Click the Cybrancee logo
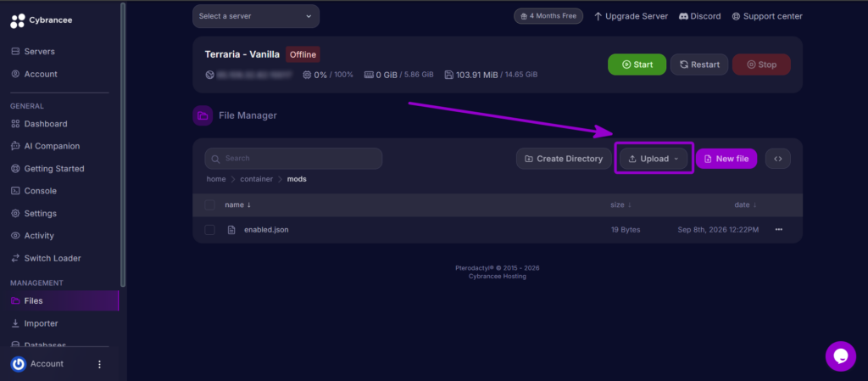Image resolution: width=868 pixels, height=381 pixels. coord(41,20)
